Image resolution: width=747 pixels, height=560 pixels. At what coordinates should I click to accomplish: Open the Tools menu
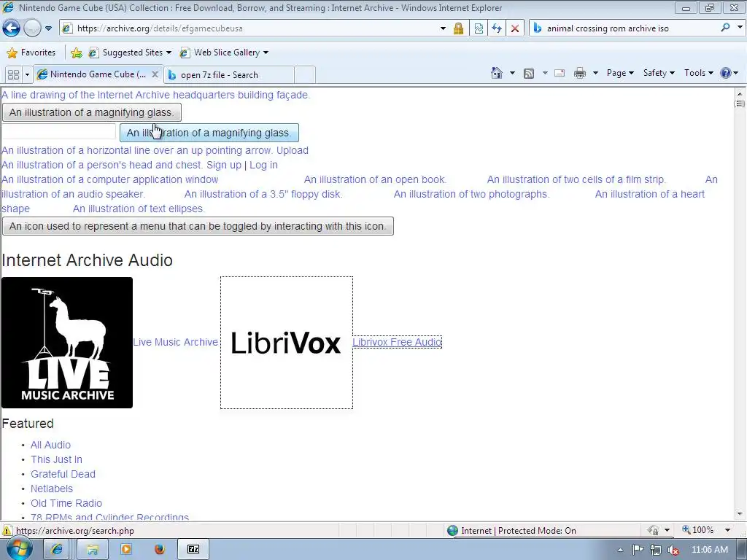(698, 73)
